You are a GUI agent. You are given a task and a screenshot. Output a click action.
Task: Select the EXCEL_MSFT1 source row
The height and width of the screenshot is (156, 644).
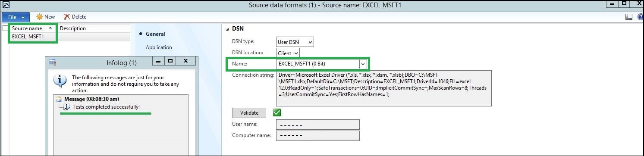point(69,37)
